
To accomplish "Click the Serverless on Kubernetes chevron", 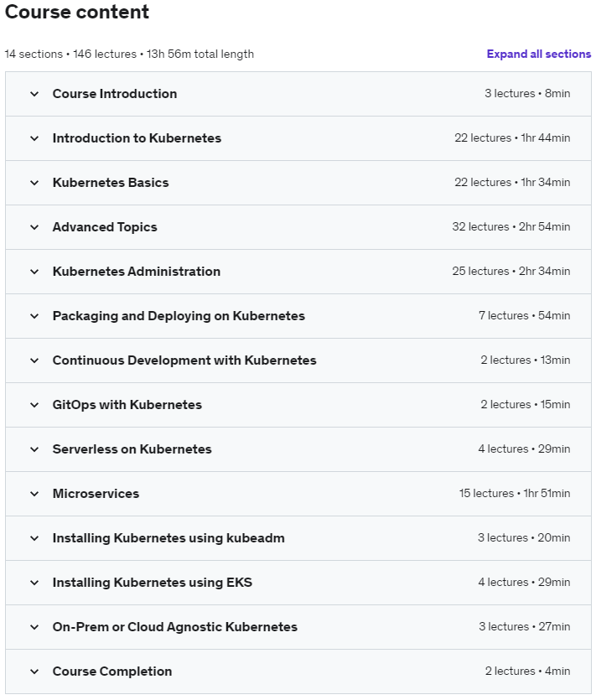I will (34, 449).
